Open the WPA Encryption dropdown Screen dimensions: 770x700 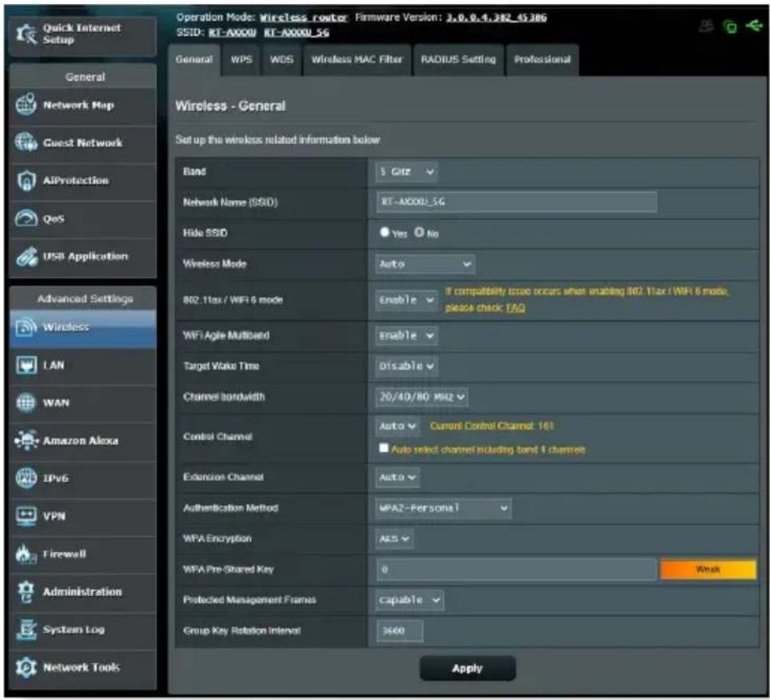[x=395, y=539]
